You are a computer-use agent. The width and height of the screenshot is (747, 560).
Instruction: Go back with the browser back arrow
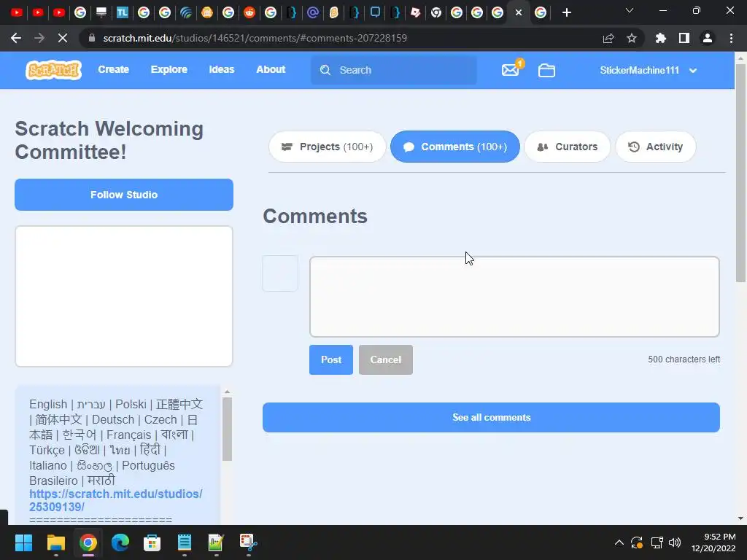[x=16, y=38]
